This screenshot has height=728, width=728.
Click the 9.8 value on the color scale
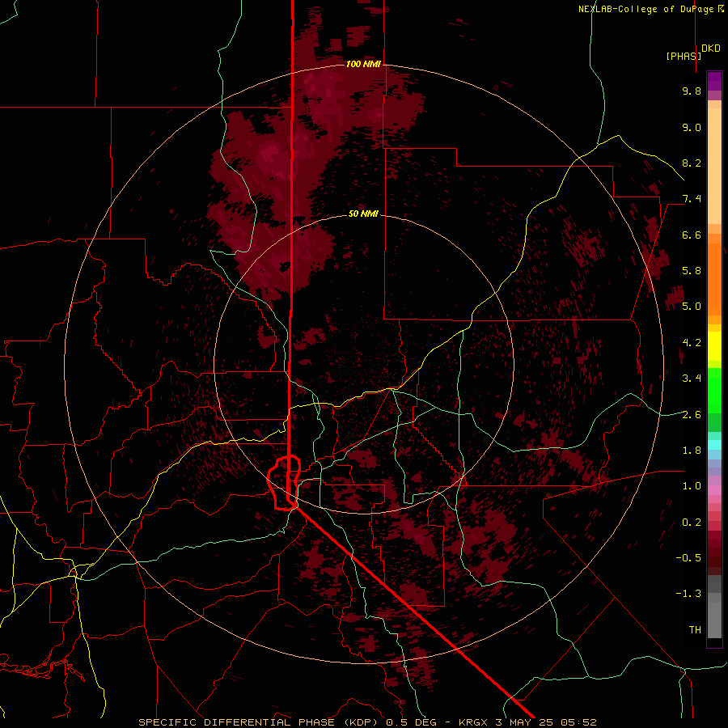[692, 91]
